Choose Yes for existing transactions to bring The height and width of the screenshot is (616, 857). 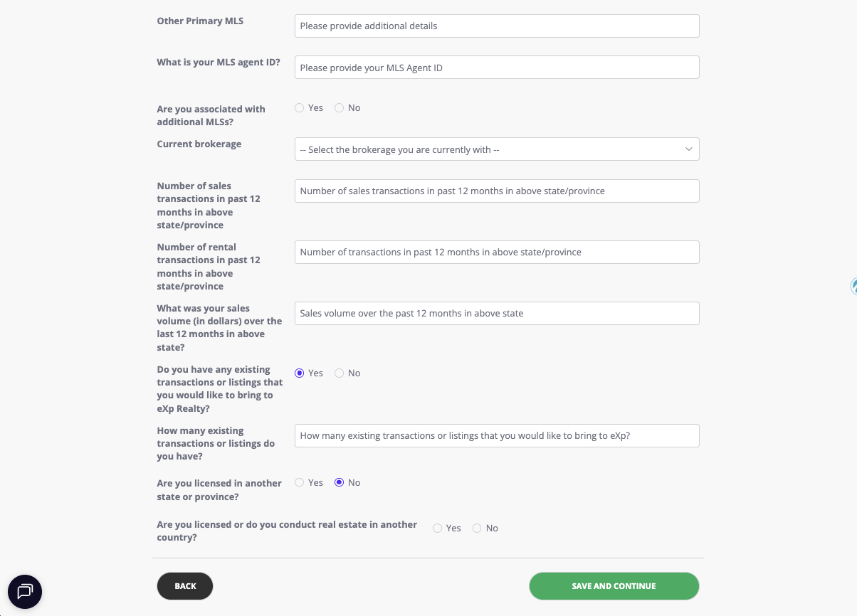(x=300, y=373)
